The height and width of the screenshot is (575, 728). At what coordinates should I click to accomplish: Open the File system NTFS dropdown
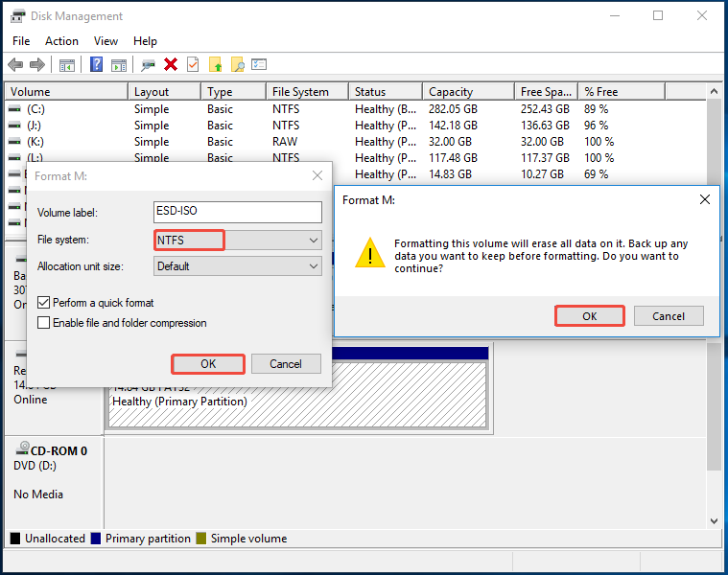click(238, 241)
